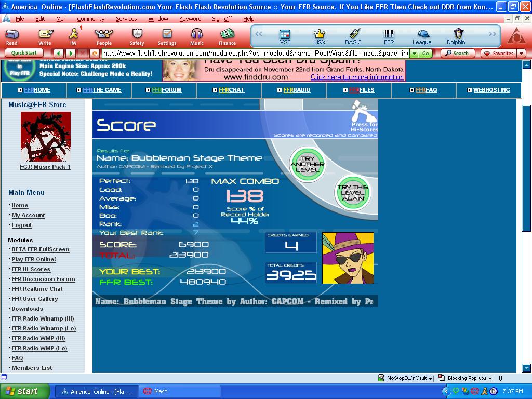Click the Try This Level Again button
532x399 pixels.
pyautogui.click(x=353, y=193)
